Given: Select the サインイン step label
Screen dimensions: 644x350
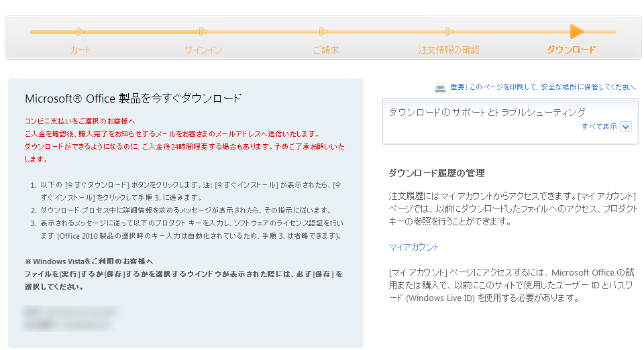Looking at the screenshot, I should click(203, 50).
